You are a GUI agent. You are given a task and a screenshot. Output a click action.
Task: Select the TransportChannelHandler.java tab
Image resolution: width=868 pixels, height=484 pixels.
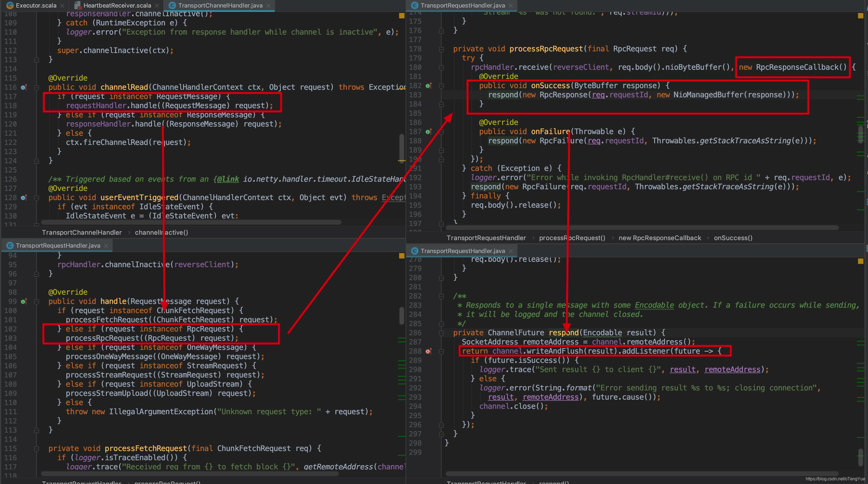220,5
